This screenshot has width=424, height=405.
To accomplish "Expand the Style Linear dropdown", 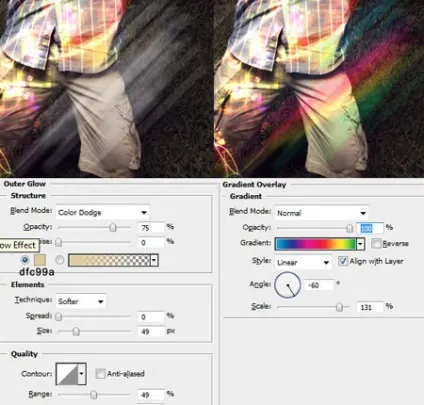I will (303, 263).
